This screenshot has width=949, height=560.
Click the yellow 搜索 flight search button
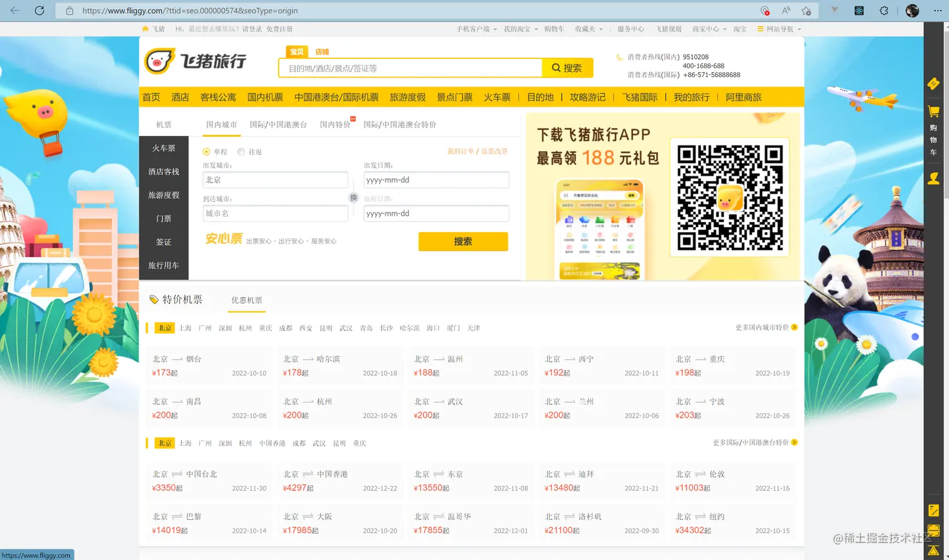click(463, 241)
